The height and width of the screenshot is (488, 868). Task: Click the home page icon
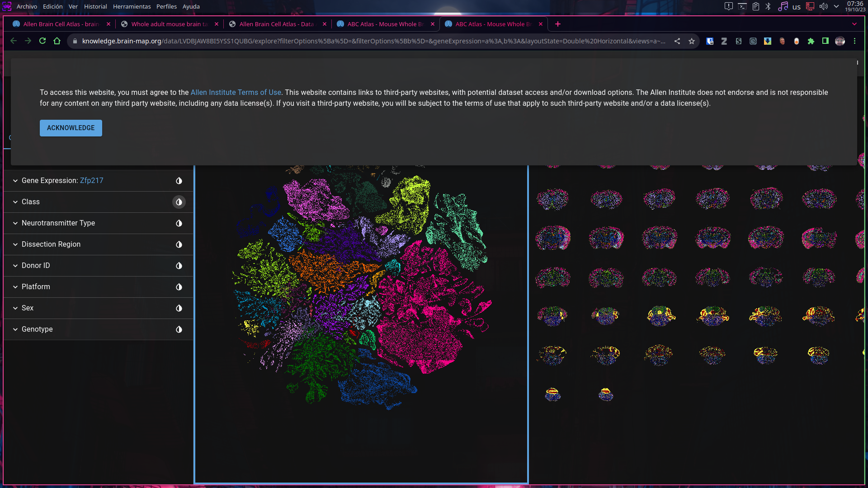tap(57, 41)
